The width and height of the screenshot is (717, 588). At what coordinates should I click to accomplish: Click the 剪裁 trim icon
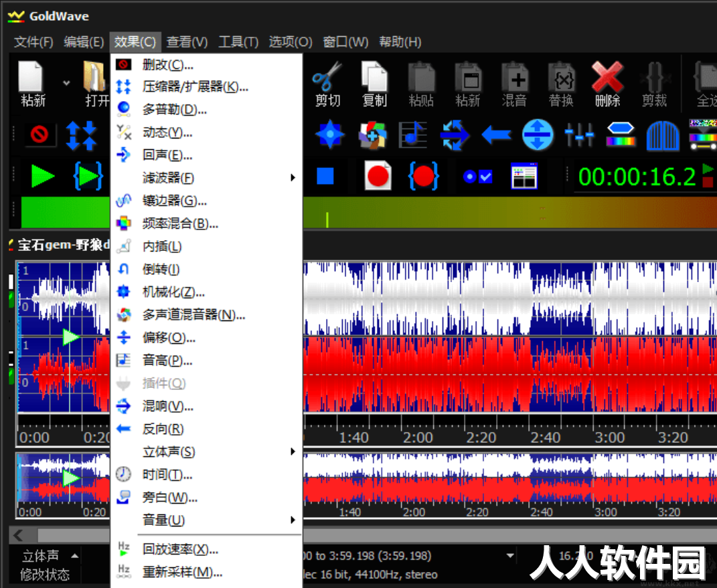click(654, 77)
